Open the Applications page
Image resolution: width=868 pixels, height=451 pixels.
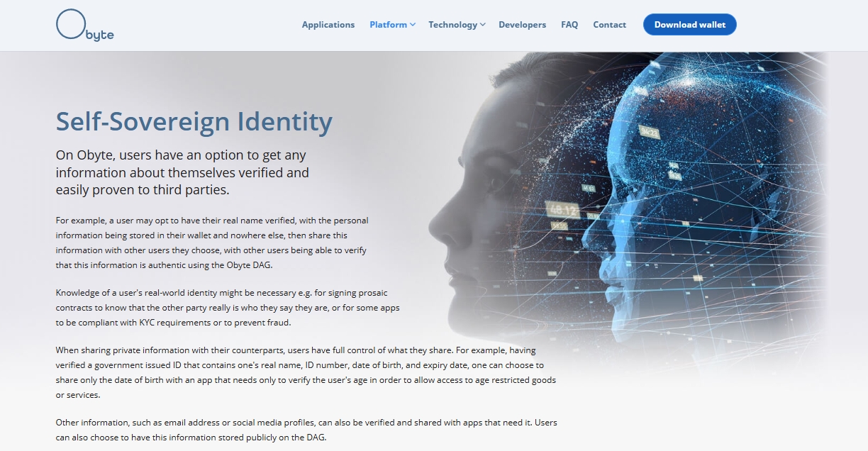[x=328, y=25]
